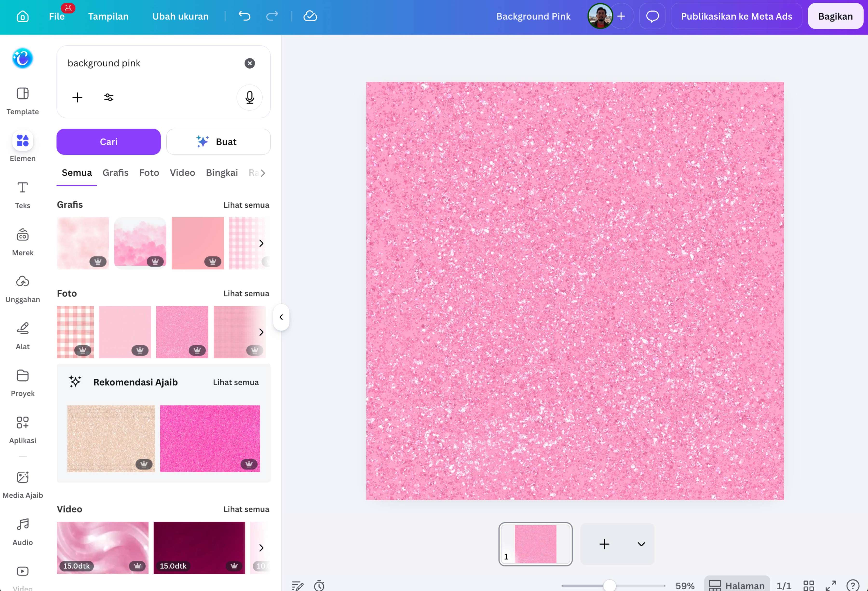Toggle grid view of pages
This screenshot has width=868, height=591.
[x=809, y=585]
